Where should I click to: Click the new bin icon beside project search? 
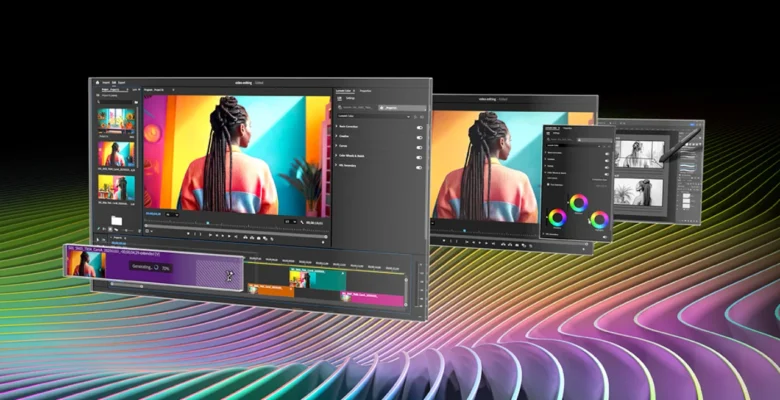[136, 102]
